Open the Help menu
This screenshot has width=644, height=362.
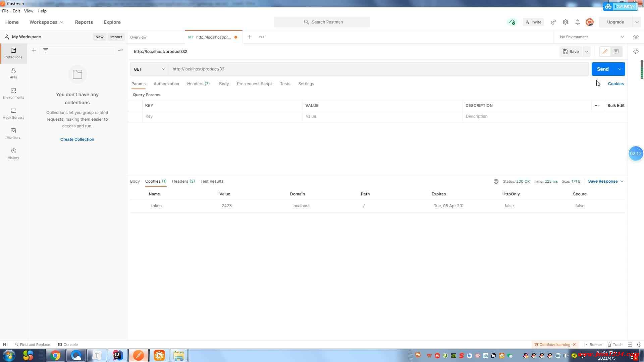point(42,11)
